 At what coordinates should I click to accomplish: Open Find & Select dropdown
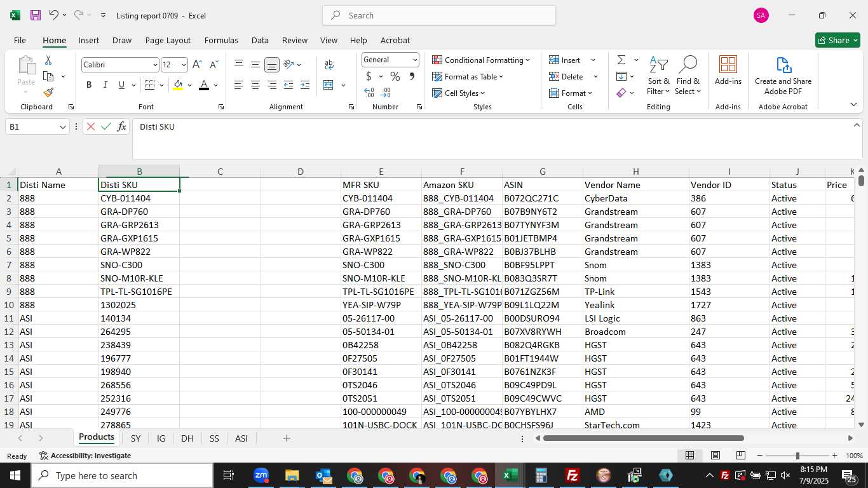click(x=688, y=76)
